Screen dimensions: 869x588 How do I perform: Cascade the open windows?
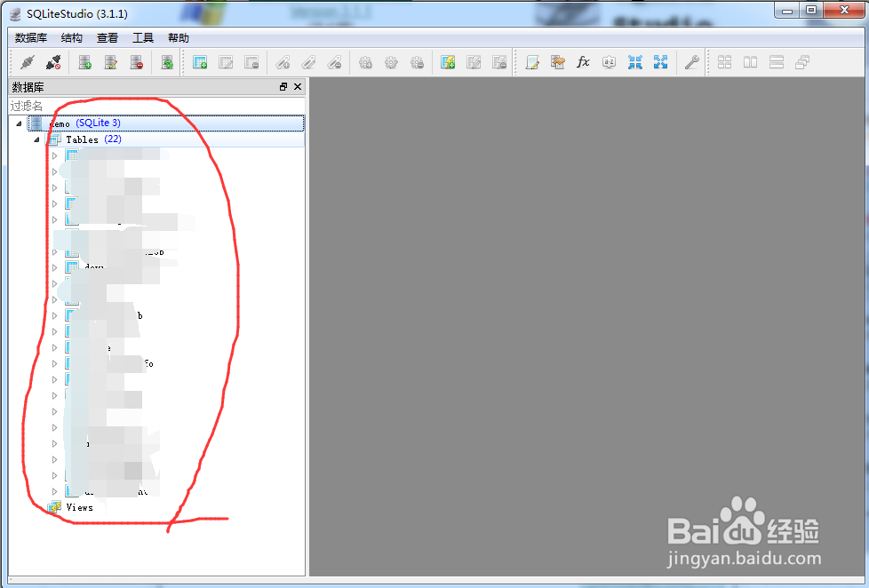click(x=802, y=62)
